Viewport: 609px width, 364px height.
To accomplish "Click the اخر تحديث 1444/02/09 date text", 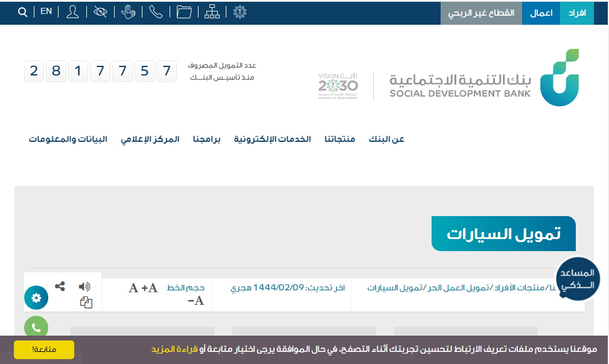I will click(287, 288).
